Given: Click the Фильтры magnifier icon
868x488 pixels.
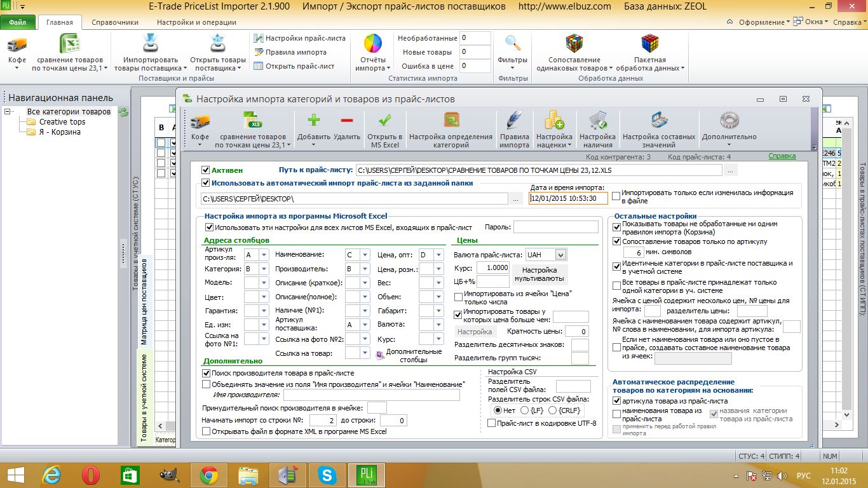Looking at the screenshot, I should 512,43.
